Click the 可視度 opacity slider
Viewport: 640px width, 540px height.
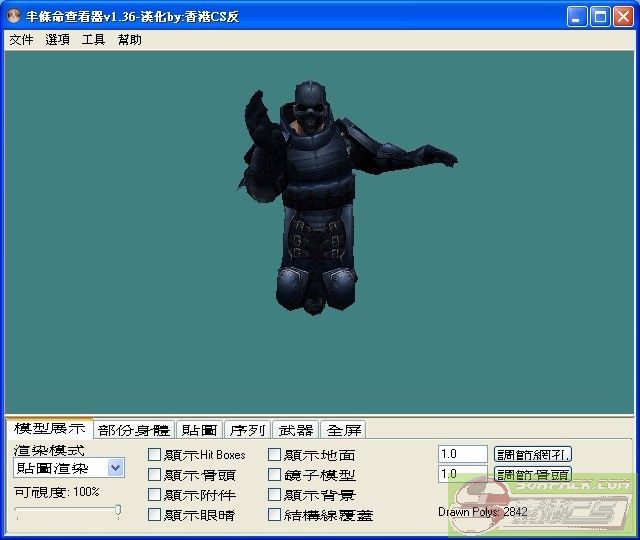pyautogui.click(x=68, y=511)
